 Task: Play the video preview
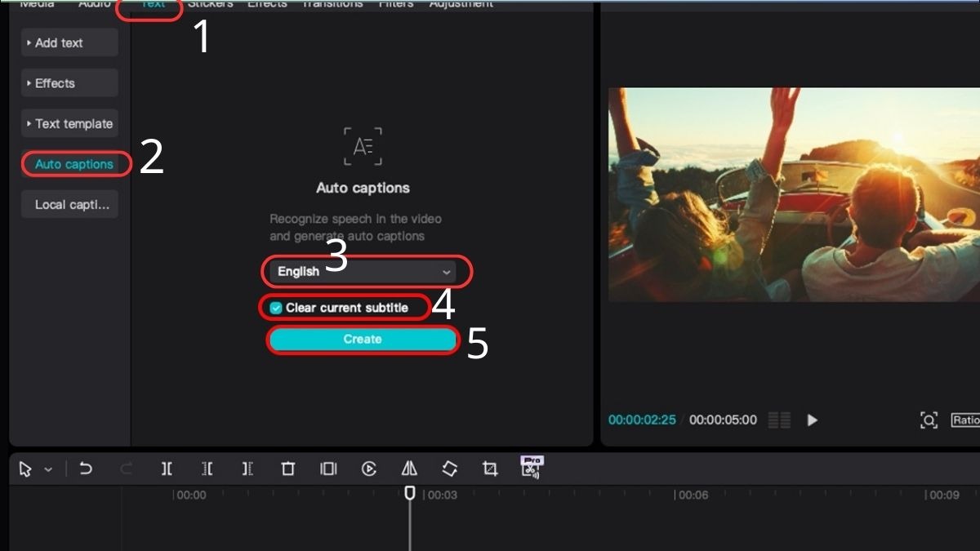(x=812, y=420)
